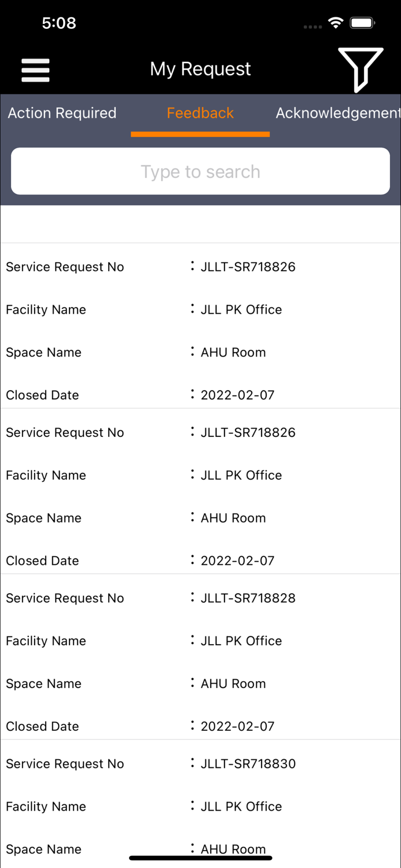Open the hamburger navigation menu
Image resolution: width=401 pixels, height=868 pixels.
coord(35,69)
